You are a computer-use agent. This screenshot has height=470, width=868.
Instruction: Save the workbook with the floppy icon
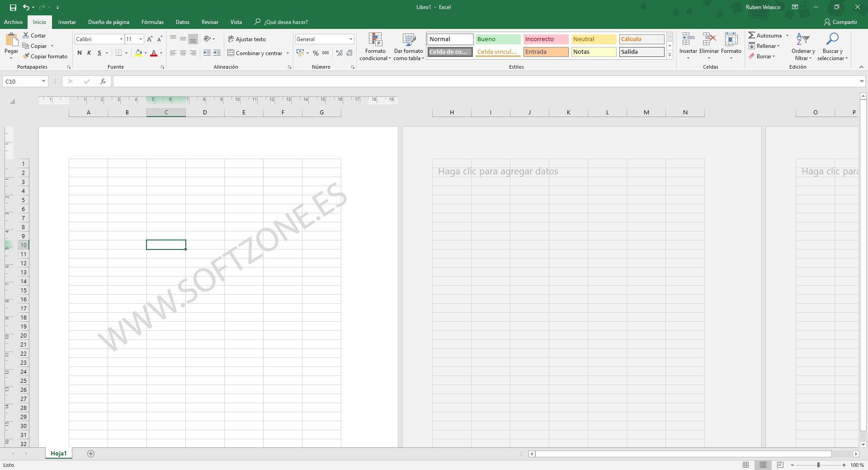pos(13,7)
